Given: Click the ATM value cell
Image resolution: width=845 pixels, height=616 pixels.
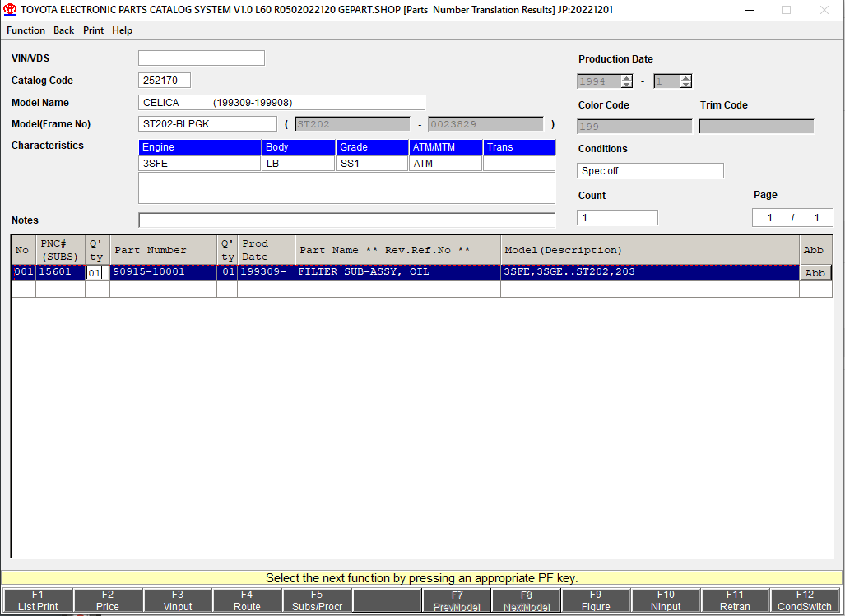Looking at the screenshot, I should [x=446, y=163].
